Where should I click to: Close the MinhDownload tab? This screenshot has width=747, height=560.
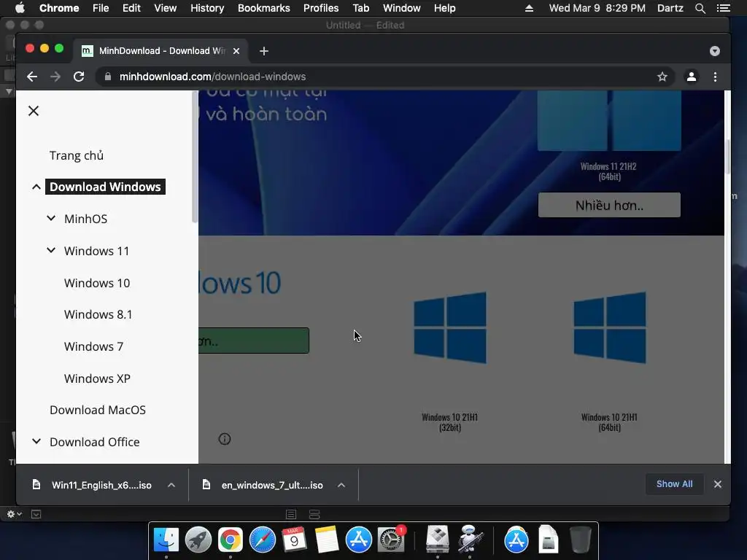click(236, 51)
